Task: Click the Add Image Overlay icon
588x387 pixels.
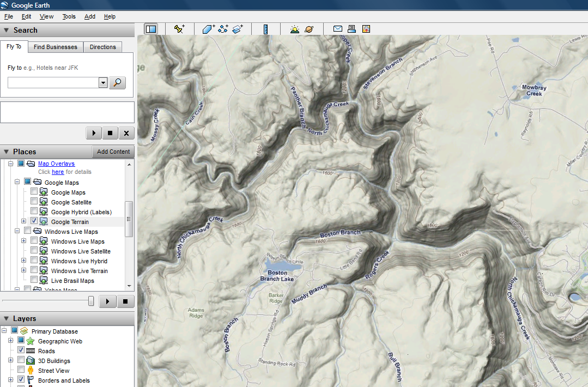Action: click(x=238, y=29)
